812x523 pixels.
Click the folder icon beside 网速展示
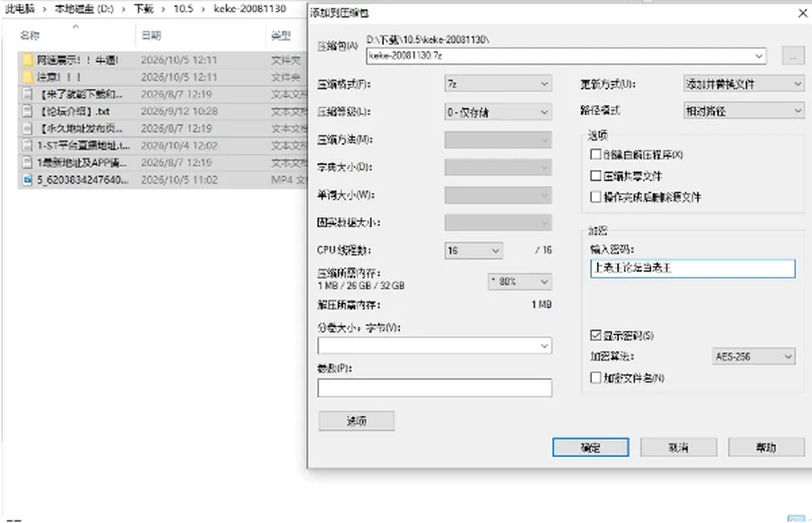[x=27, y=60]
